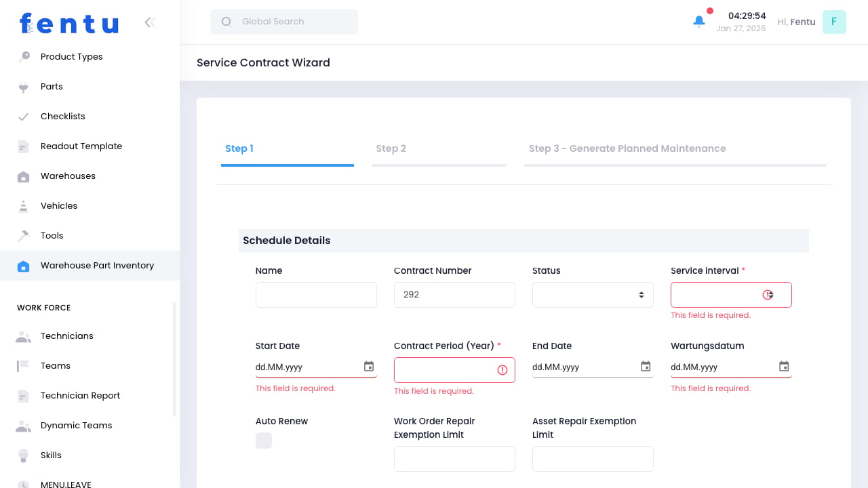The height and width of the screenshot is (488, 868).
Task: Click the End Date dd.MM.yyyy field
Action: [593, 367]
